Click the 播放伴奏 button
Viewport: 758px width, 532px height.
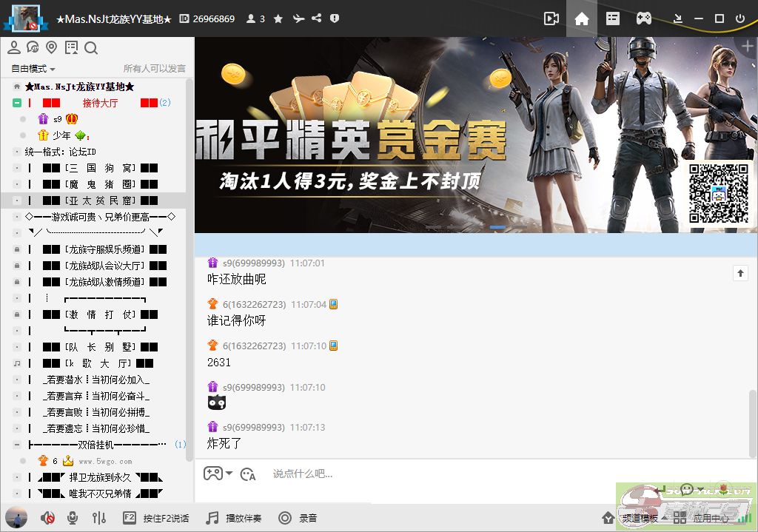(233, 518)
